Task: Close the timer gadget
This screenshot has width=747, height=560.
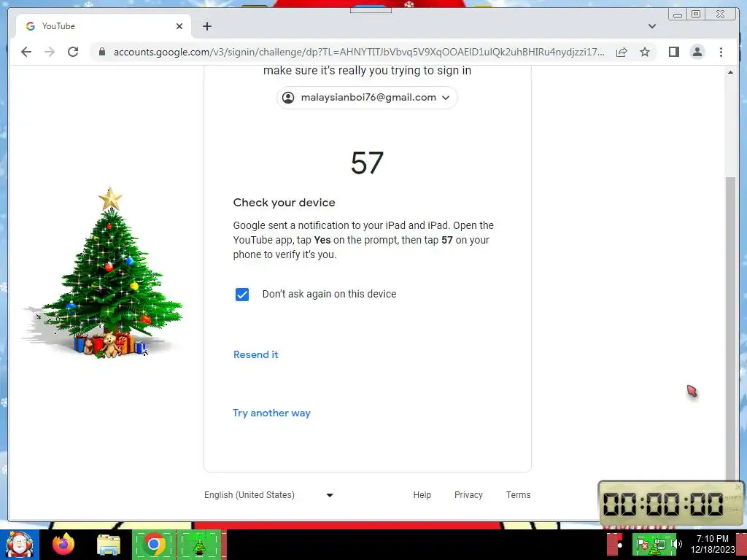Action: click(738, 486)
